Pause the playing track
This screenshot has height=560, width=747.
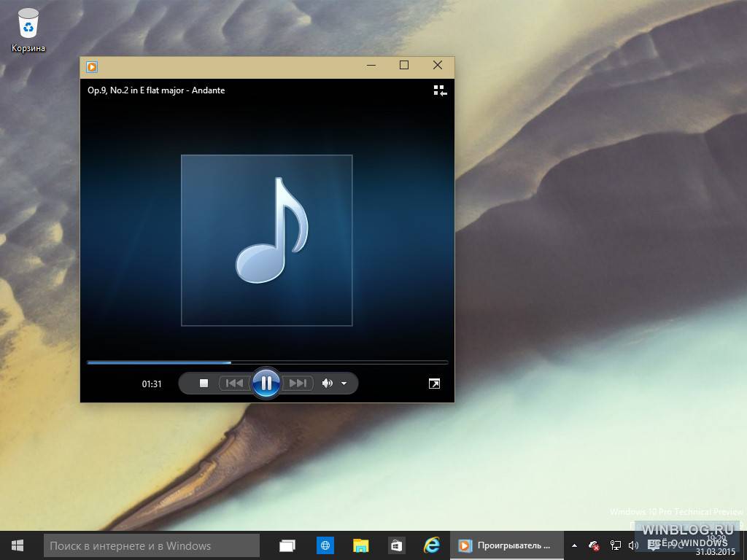pos(266,383)
